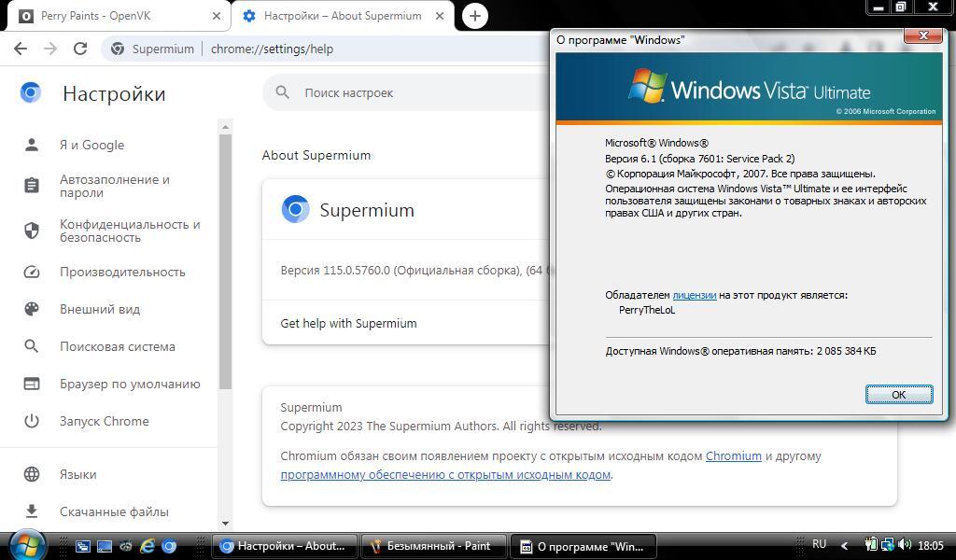Switch to О программе "Win... taskbar button
956x560 pixels.
click(x=583, y=546)
